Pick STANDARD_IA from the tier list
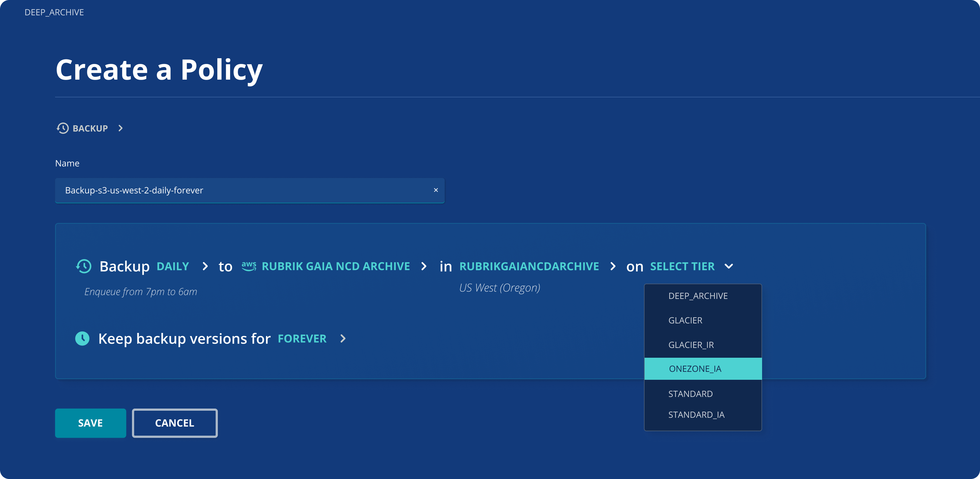Image resolution: width=980 pixels, height=479 pixels. point(703,415)
